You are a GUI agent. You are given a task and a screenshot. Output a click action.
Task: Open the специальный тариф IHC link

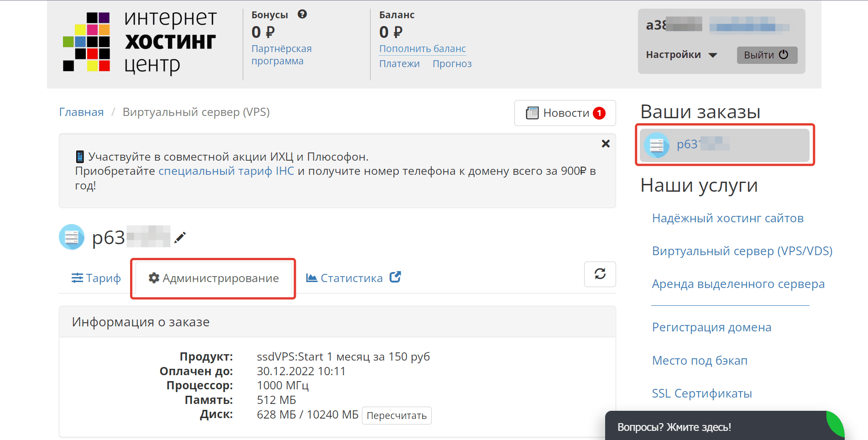coord(226,171)
